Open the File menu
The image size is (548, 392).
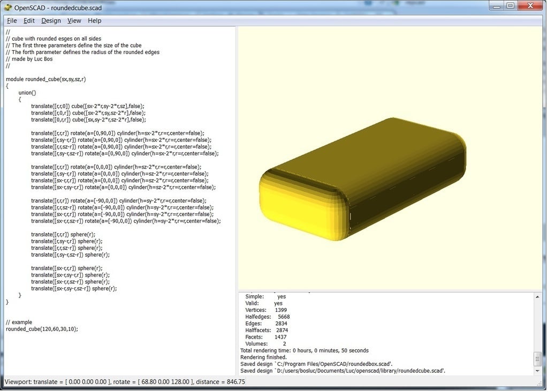[x=12, y=21]
